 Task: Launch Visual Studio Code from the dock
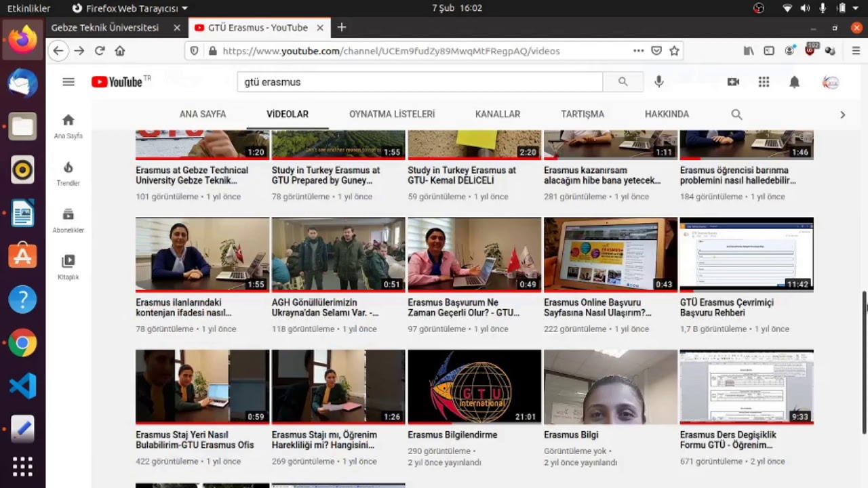pyautogui.click(x=22, y=386)
